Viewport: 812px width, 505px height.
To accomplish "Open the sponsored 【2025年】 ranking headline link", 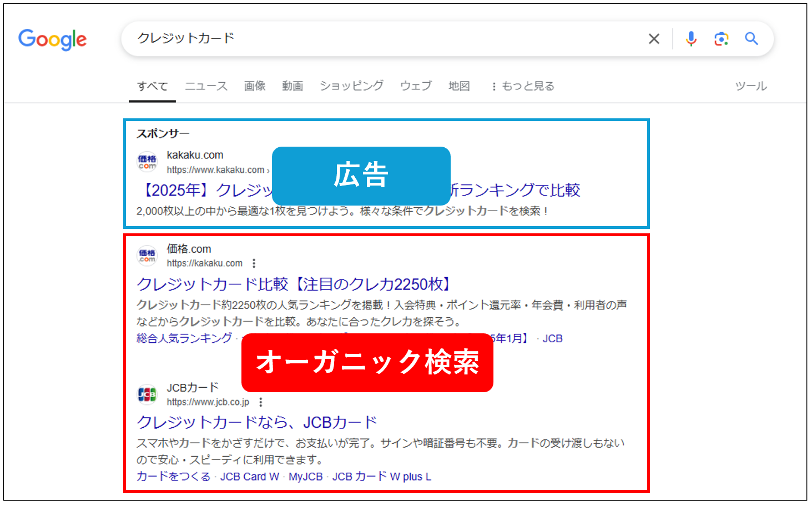I will pyautogui.click(x=359, y=190).
